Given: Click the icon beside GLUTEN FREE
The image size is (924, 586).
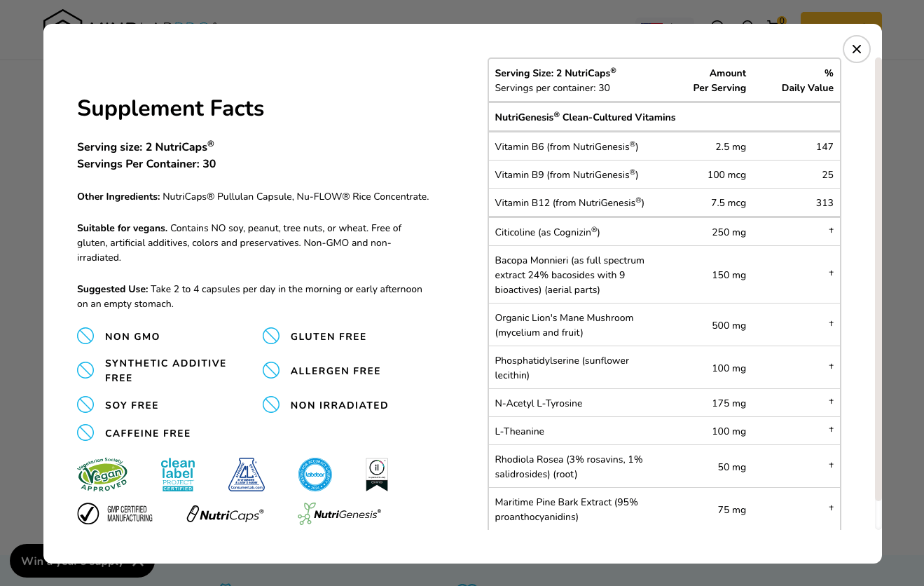Looking at the screenshot, I should 271,336.
